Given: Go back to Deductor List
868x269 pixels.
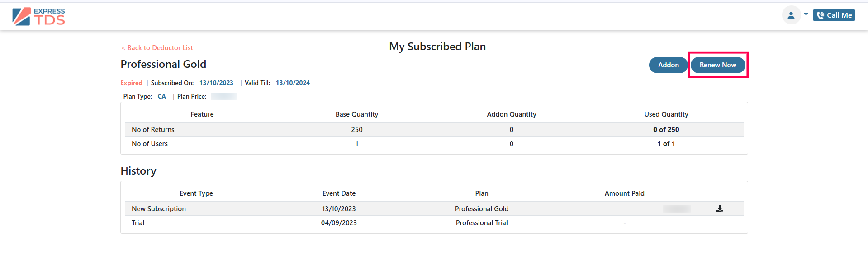Looking at the screenshot, I should tap(157, 48).
